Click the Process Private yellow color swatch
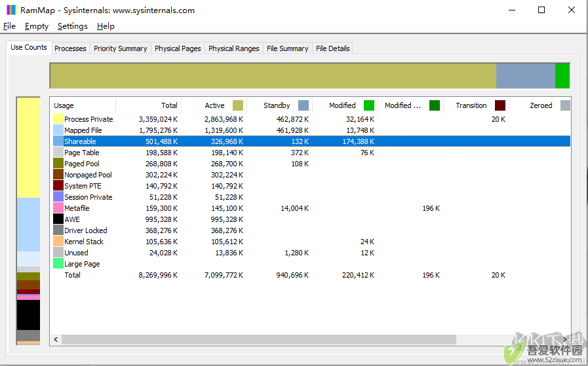588x366 pixels. [58, 119]
